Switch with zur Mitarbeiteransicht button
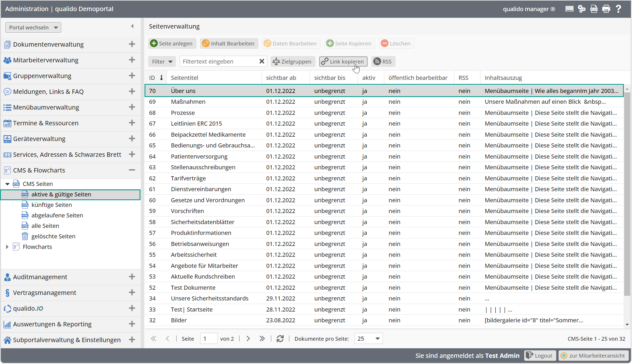 [594, 356]
